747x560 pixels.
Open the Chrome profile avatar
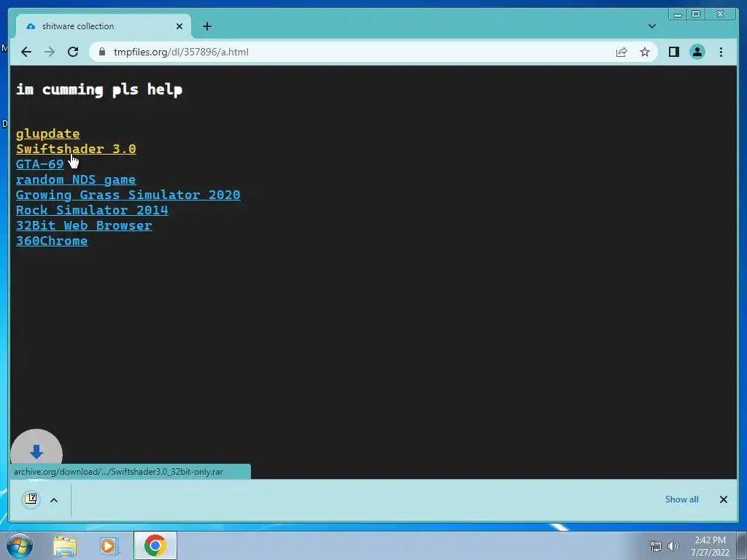pos(697,52)
